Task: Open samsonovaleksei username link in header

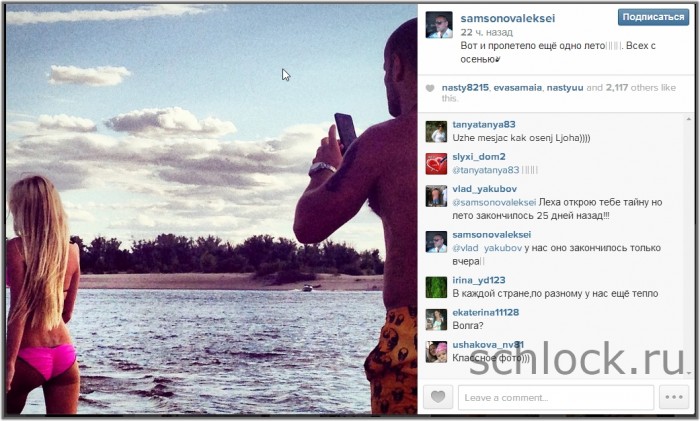Action: pyautogui.click(x=508, y=18)
